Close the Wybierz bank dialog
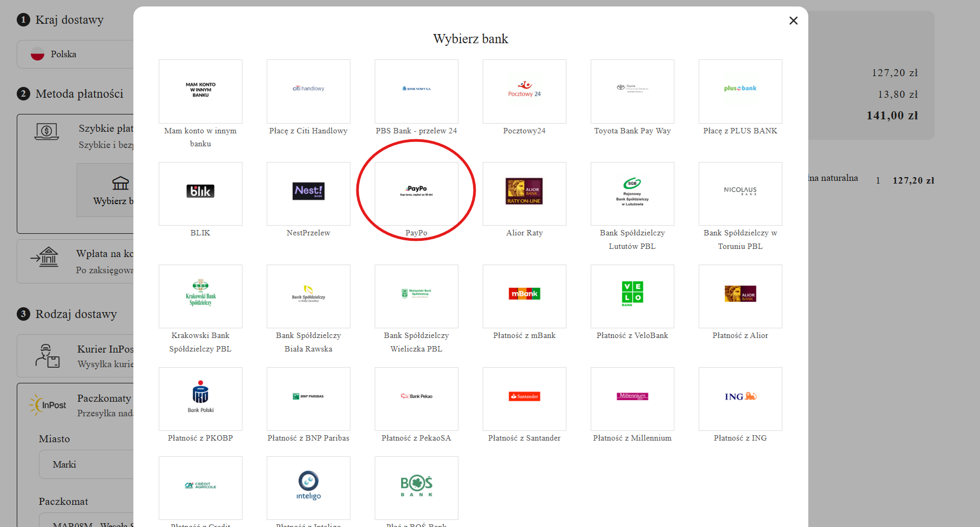The image size is (980, 527). [793, 21]
